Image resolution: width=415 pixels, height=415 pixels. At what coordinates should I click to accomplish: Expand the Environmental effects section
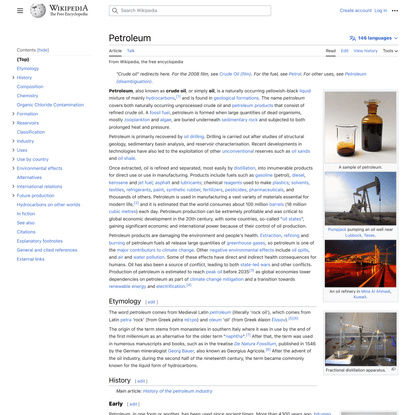click(13, 168)
